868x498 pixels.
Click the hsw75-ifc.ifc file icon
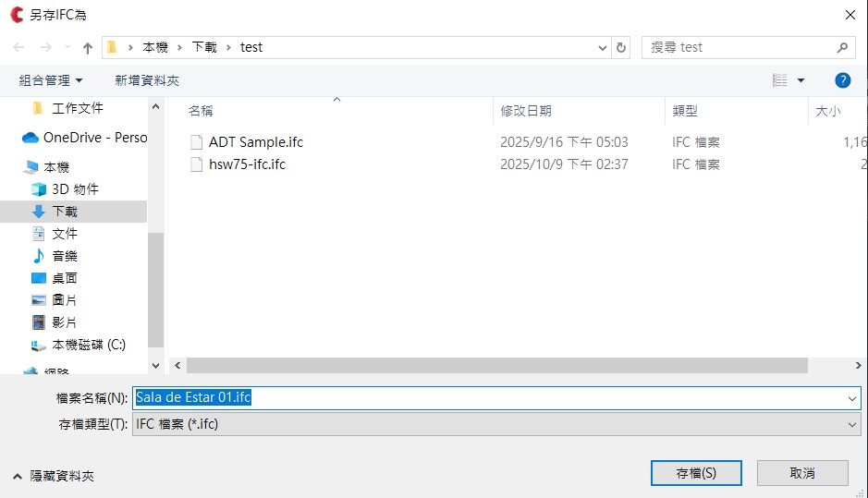pos(197,164)
